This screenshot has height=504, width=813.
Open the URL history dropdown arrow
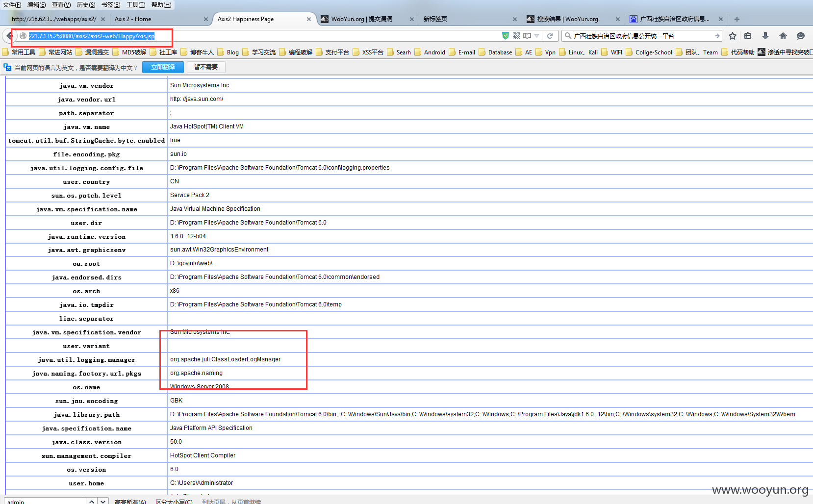pos(537,36)
